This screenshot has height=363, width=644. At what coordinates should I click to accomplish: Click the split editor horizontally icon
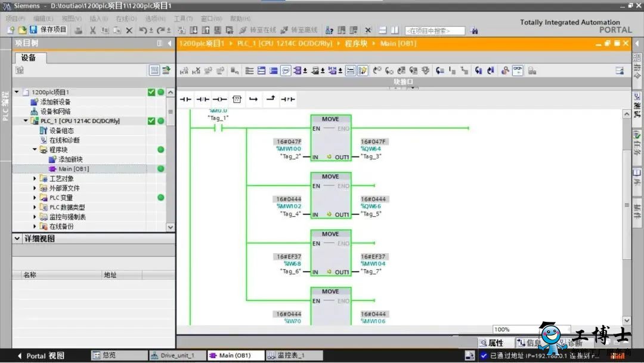(383, 30)
